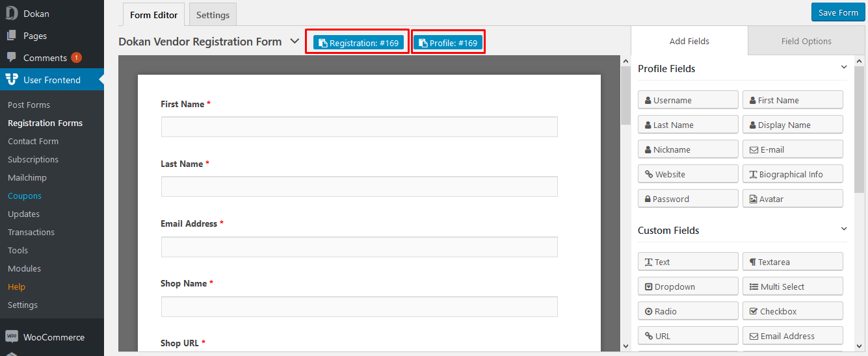
Task: Click the WooCommerce logo icon
Action: (x=12, y=337)
